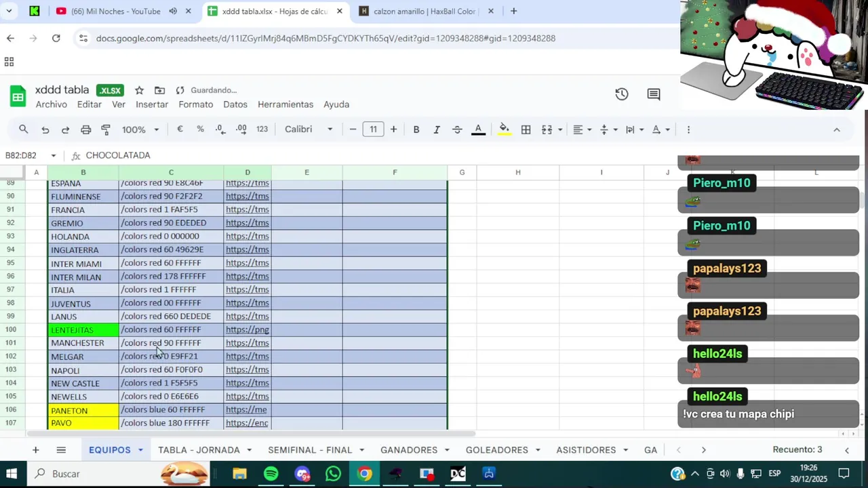868x488 pixels.
Task: Open the png link in the LENTEJITAS row
Action: coord(248,329)
